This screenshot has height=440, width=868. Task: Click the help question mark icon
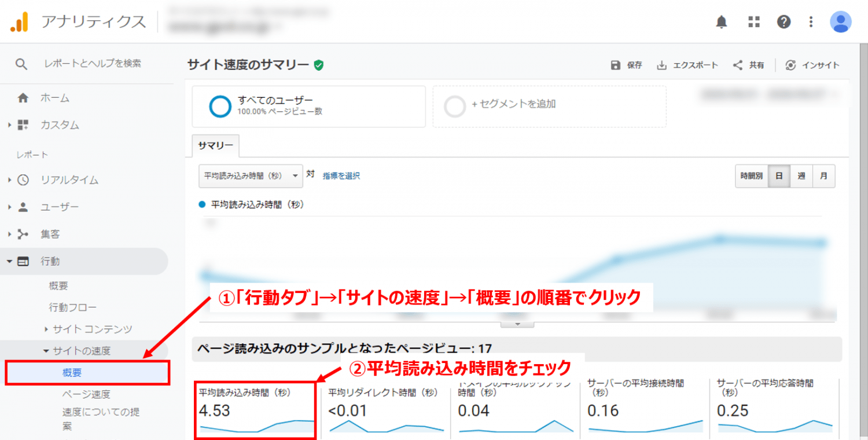pyautogui.click(x=784, y=22)
